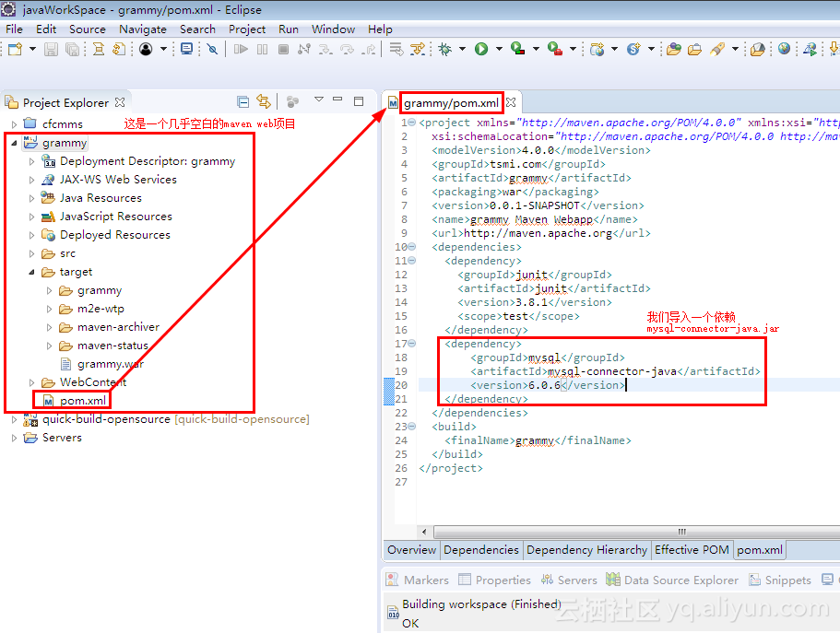Open the Run configurations dropdown arrow
This screenshot has width=840, height=633.
(x=499, y=49)
